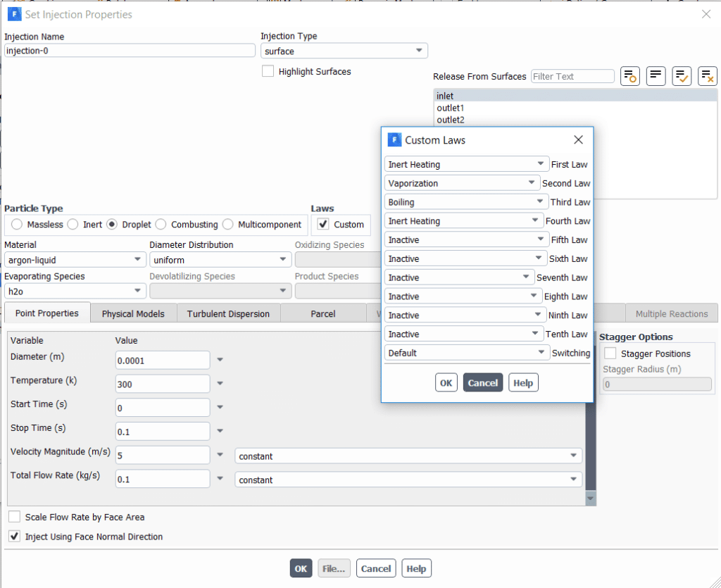
Task: Close the Custom Laws dialog with X
Action: pos(578,140)
